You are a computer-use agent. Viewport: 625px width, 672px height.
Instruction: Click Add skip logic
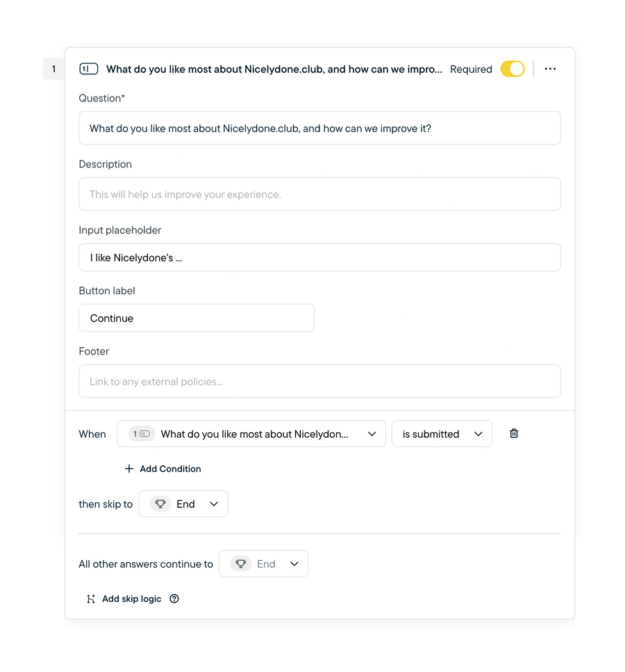pyautogui.click(x=131, y=598)
